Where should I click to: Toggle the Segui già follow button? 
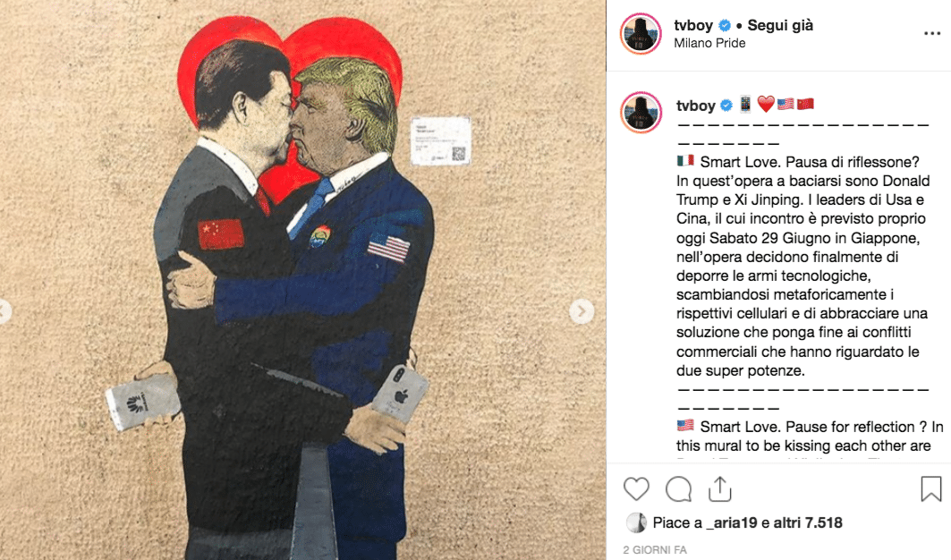coord(780,25)
